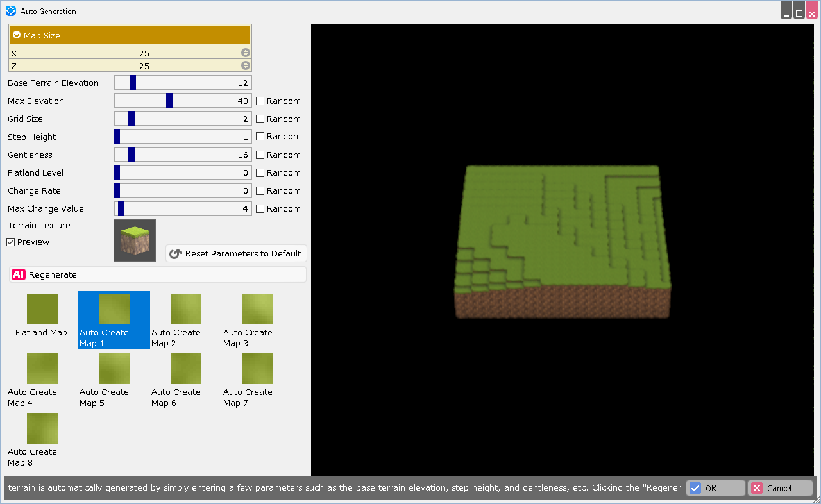Click the AI Regenerate button
Viewport: 821px width, 504px height.
pyautogui.click(x=158, y=274)
